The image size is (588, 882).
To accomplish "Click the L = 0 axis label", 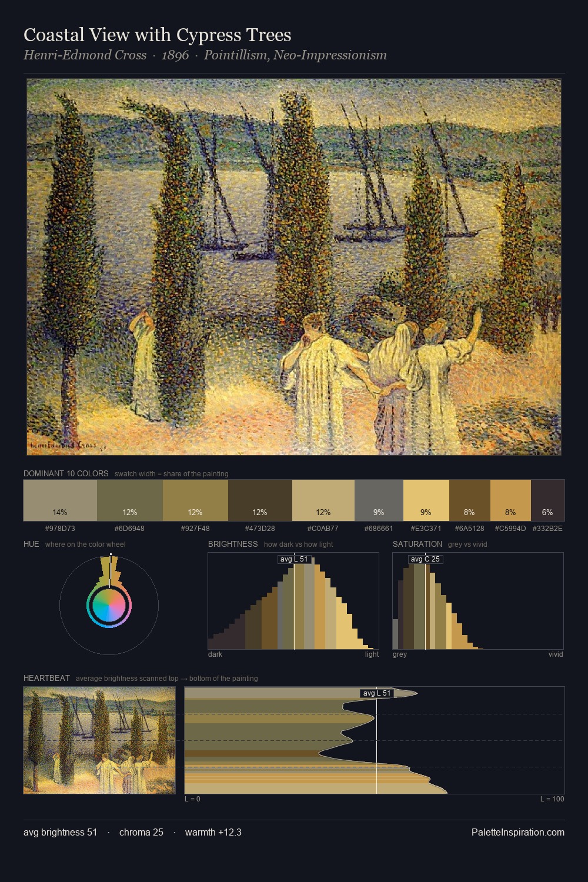I will (x=192, y=799).
